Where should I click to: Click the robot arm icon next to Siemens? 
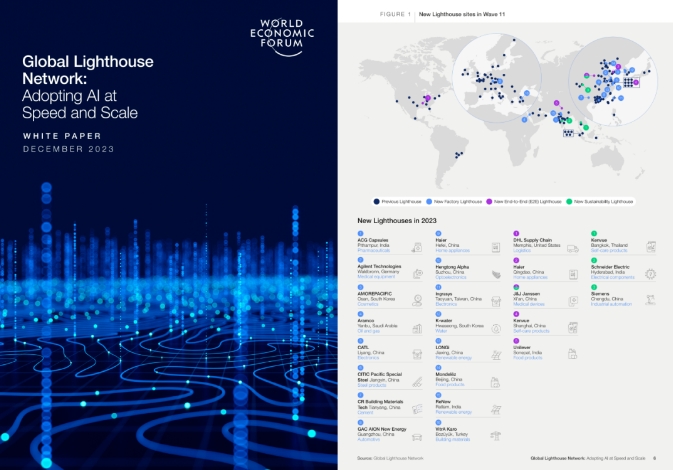click(651, 298)
